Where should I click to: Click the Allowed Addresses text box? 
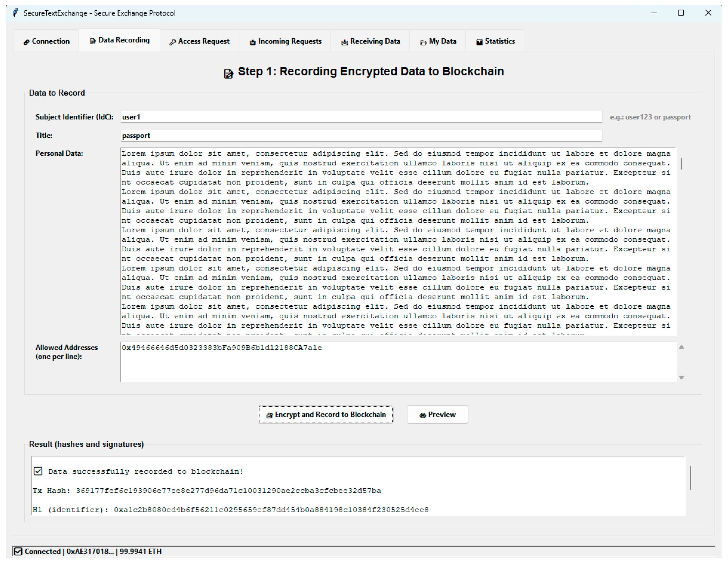[398, 362]
